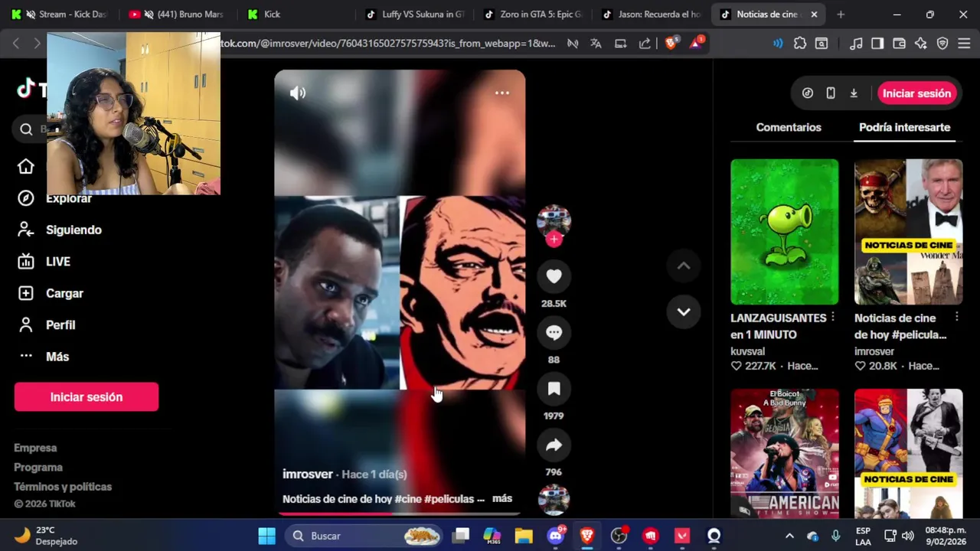This screenshot has height=551, width=980.
Task: Open the Harrison Ford 'Noticias de cine' thumbnail
Action: tap(908, 232)
